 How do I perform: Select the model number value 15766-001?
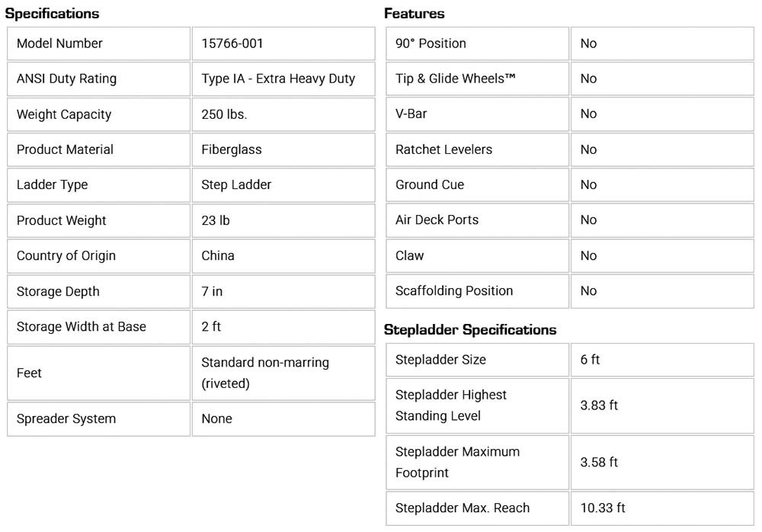(232, 43)
